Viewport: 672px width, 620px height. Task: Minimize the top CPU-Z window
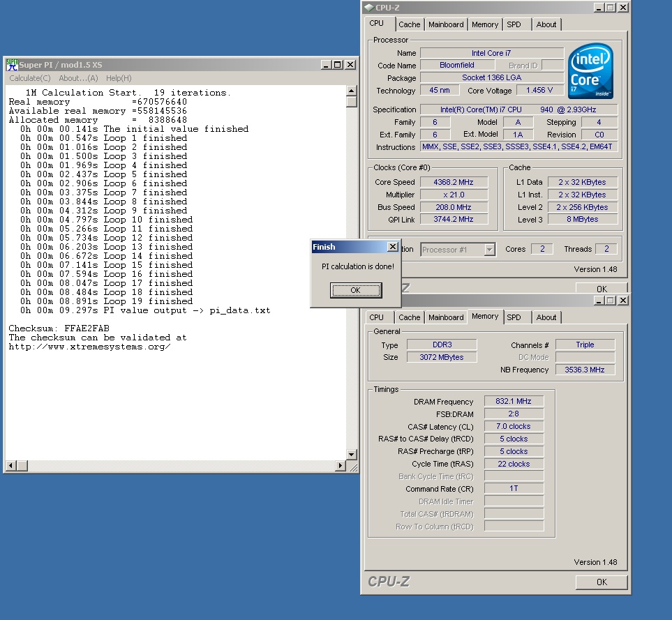point(599,8)
